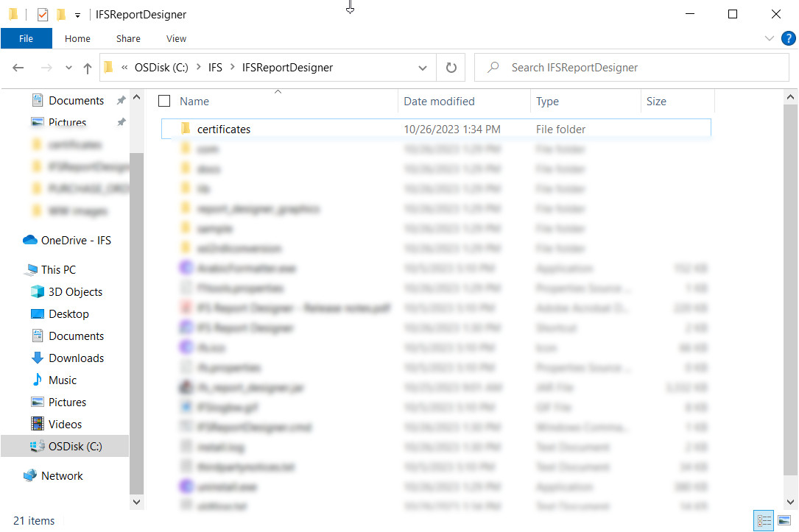Switch to the Home ribbon tab
Viewport: 799px width, 532px height.
coord(77,39)
